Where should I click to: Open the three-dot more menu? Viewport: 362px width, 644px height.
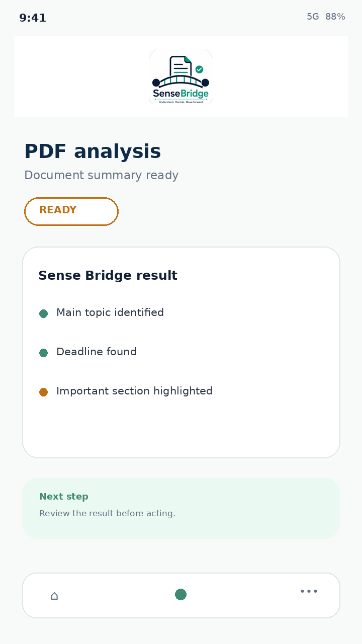pos(309,591)
